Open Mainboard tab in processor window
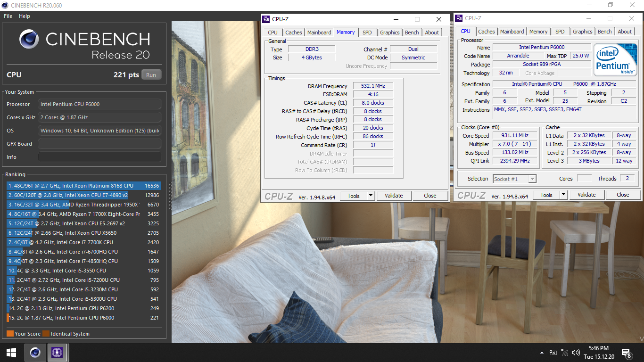Viewport: 644px width, 362px height. (x=512, y=32)
